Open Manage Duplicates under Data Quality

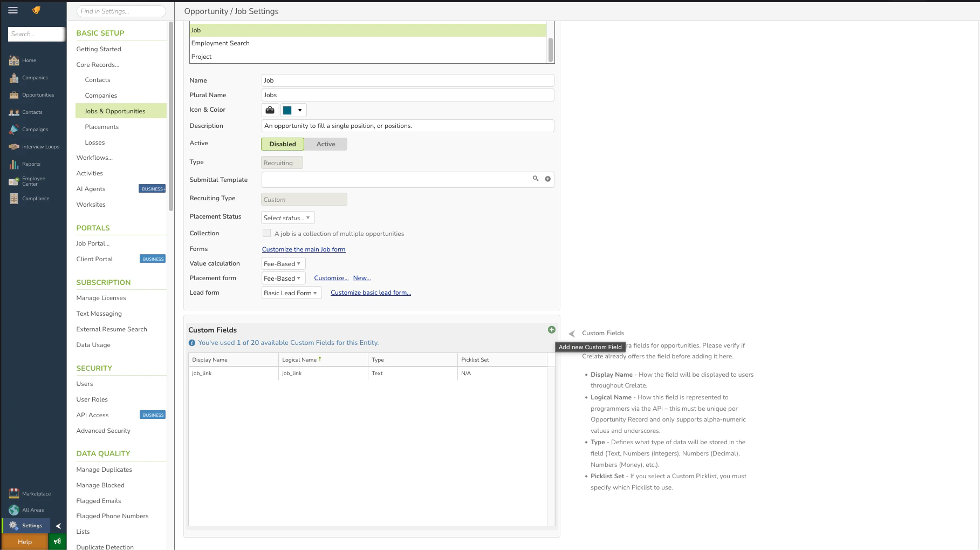pos(104,469)
